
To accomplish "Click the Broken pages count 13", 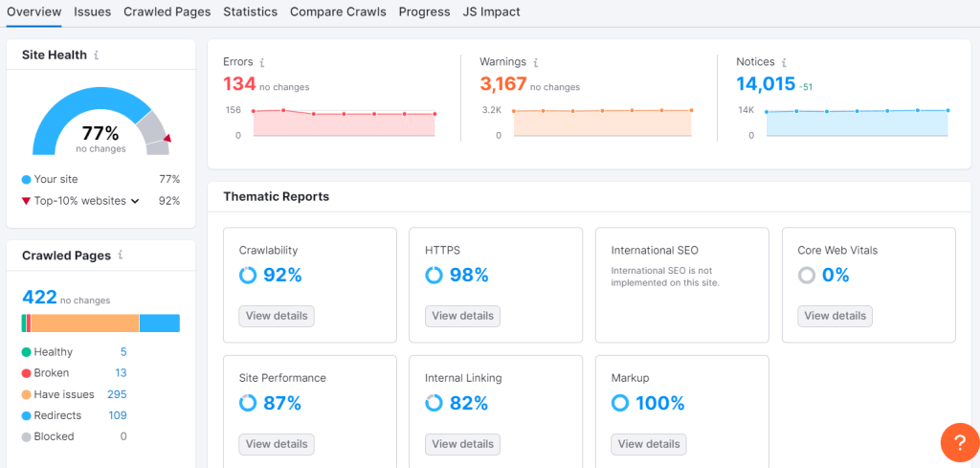I will click(x=121, y=373).
